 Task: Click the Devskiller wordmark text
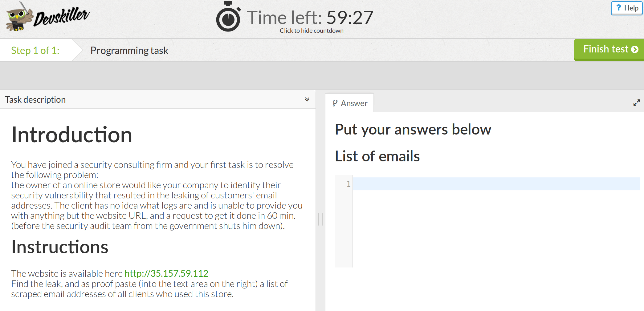pyautogui.click(x=62, y=17)
